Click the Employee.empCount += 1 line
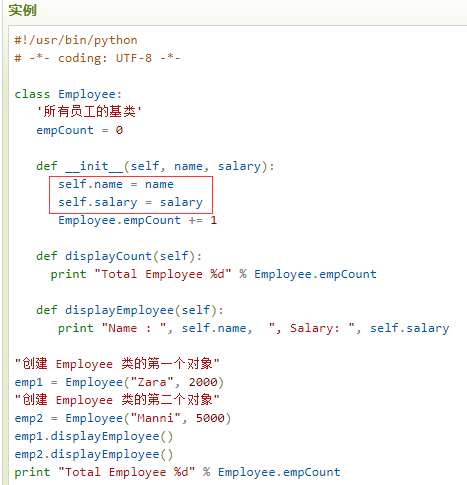 pyautogui.click(x=138, y=220)
